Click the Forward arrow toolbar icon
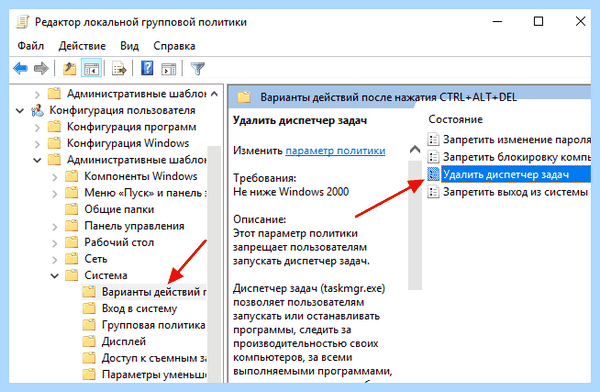The width and height of the screenshot is (600, 392). pyautogui.click(x=41, y=69)
